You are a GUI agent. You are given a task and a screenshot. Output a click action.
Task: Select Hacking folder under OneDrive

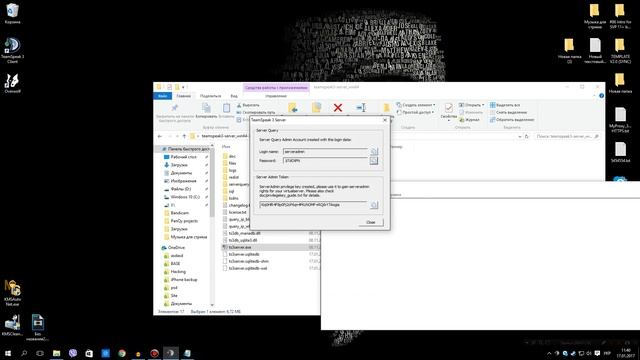pyautogui.click(x=178, y=272)
